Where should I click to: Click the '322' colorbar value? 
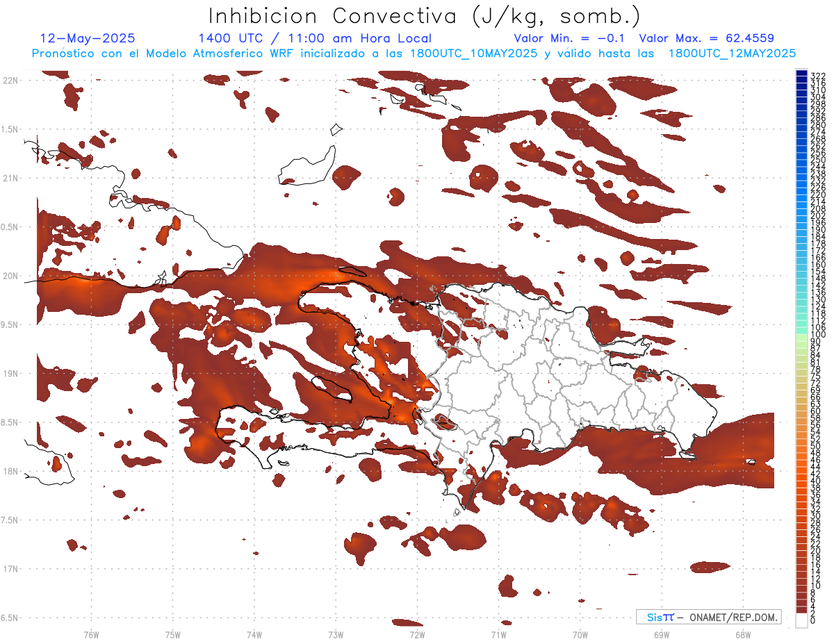point(817,76)
